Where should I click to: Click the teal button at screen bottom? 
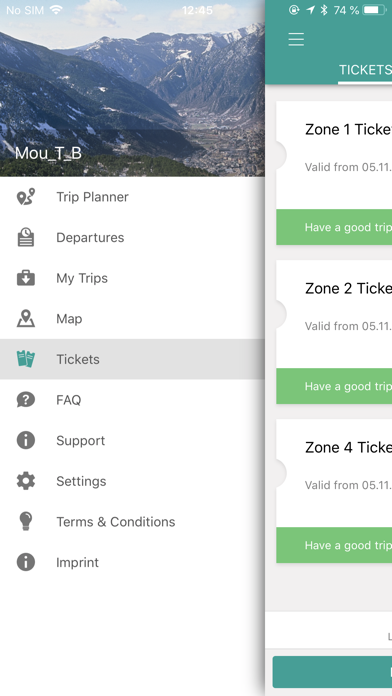click(x=332, y=672)
